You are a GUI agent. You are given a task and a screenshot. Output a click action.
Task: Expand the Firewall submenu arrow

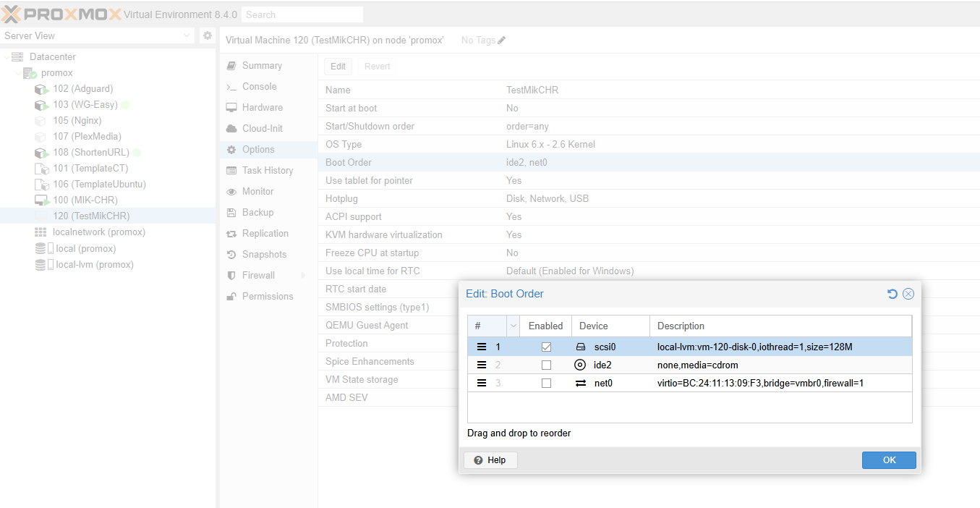pyautogui.click(x=303, y=276)
